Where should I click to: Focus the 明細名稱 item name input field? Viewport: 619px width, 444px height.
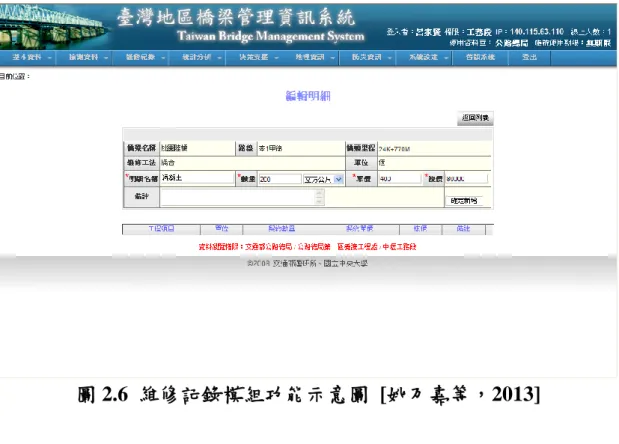197,178
